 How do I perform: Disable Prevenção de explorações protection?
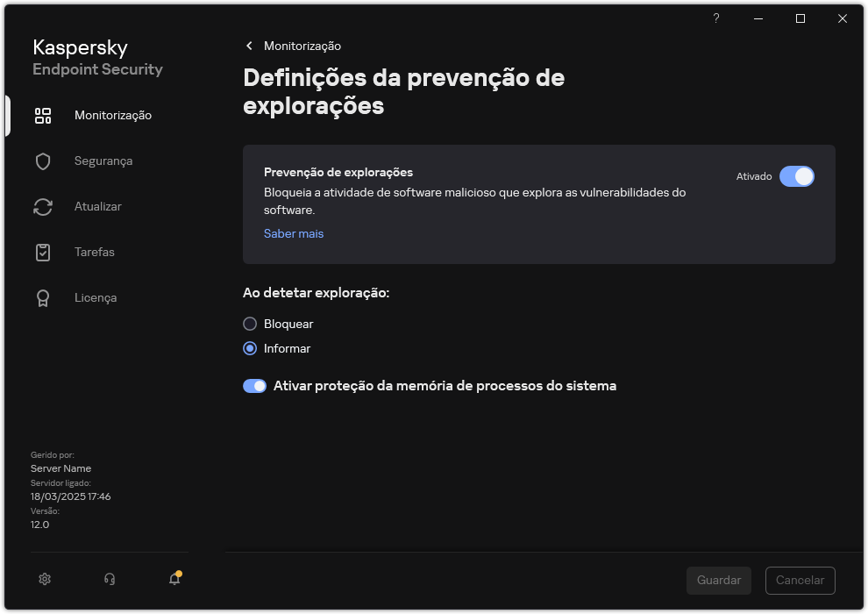[798, 176]
